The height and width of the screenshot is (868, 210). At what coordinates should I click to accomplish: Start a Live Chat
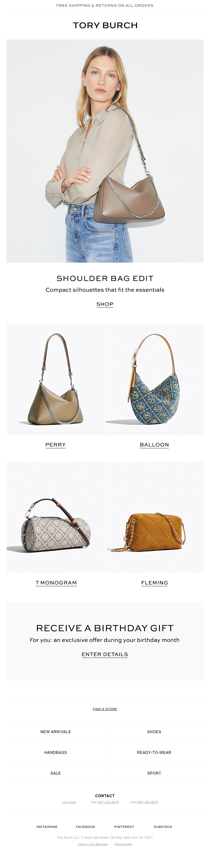[69, 802]
